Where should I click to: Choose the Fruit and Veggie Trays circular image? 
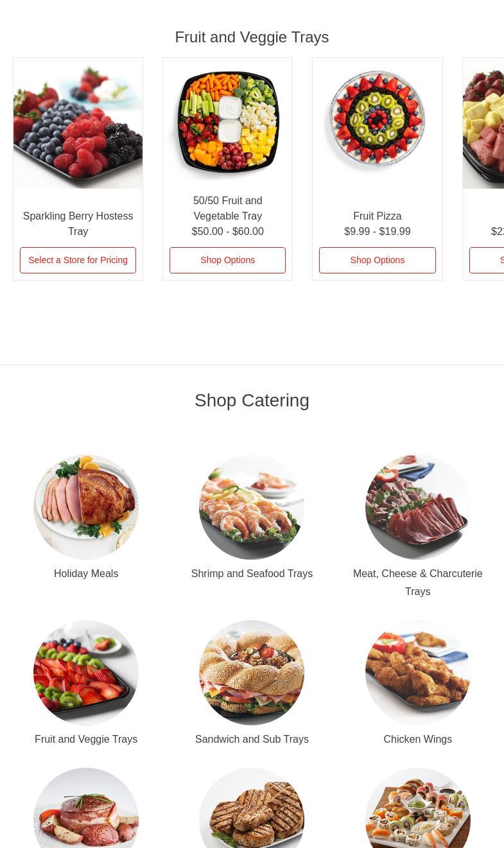coord(86,673)
